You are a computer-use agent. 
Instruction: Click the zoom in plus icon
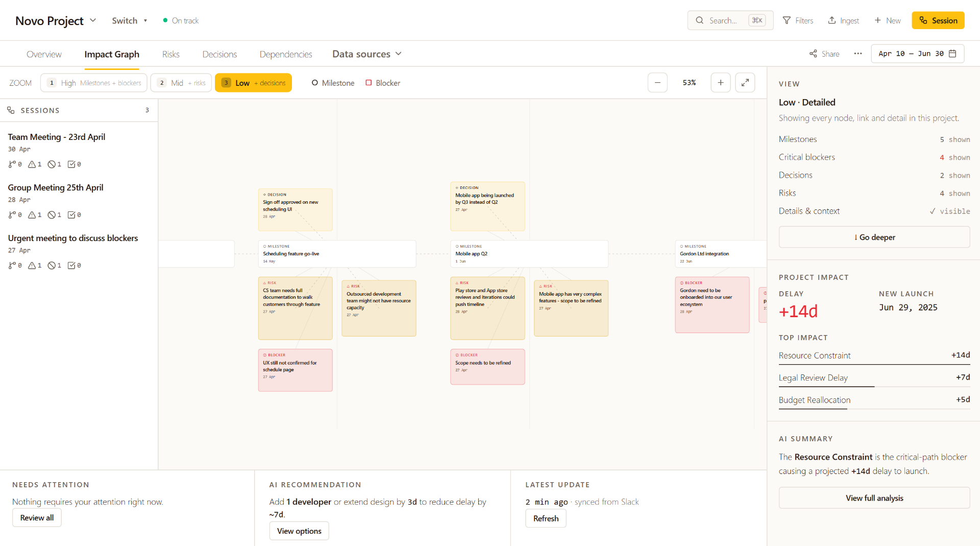click(720, 83)
